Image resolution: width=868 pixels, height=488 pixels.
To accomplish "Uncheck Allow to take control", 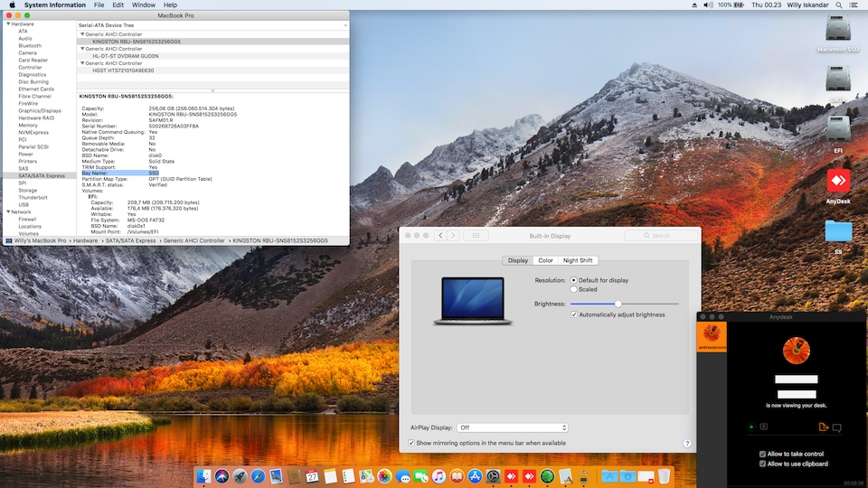I will pos(762,454).
